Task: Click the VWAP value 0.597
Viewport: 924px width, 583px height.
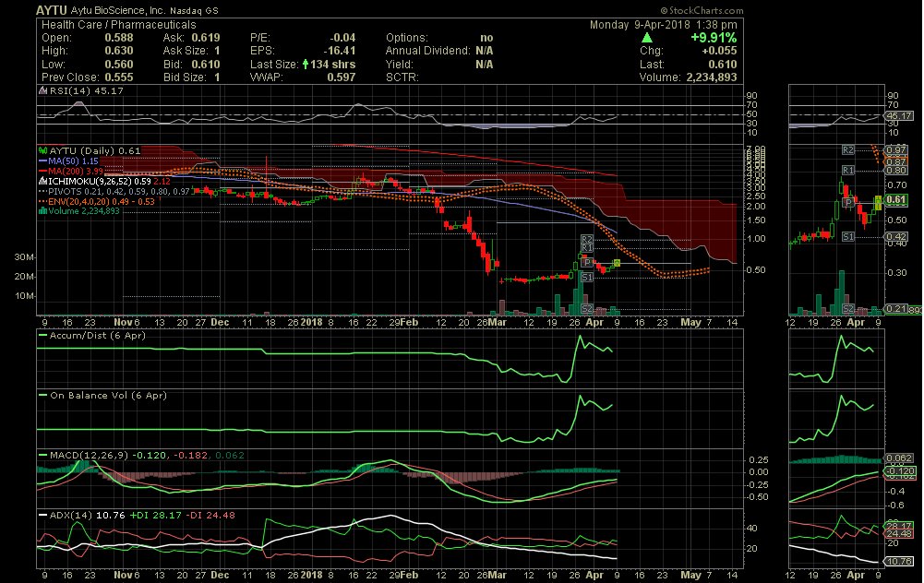Action: tap(342, 77)
